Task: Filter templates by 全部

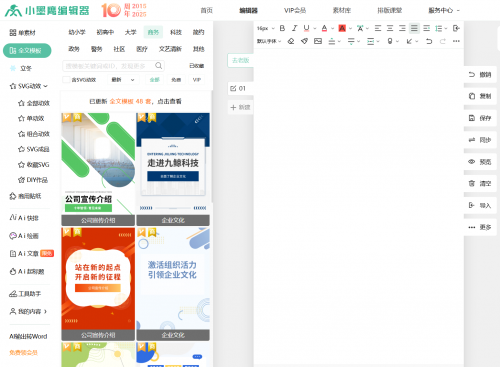Action: 155,80
